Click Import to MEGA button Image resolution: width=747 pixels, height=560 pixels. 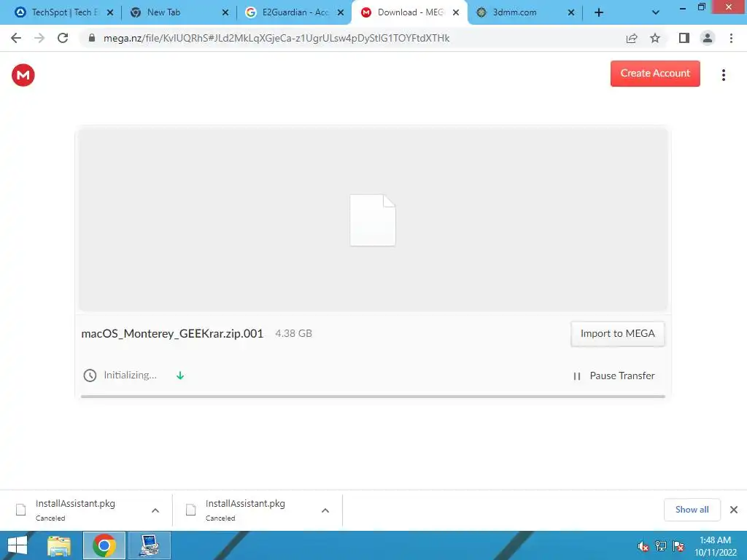click(617, 334)
